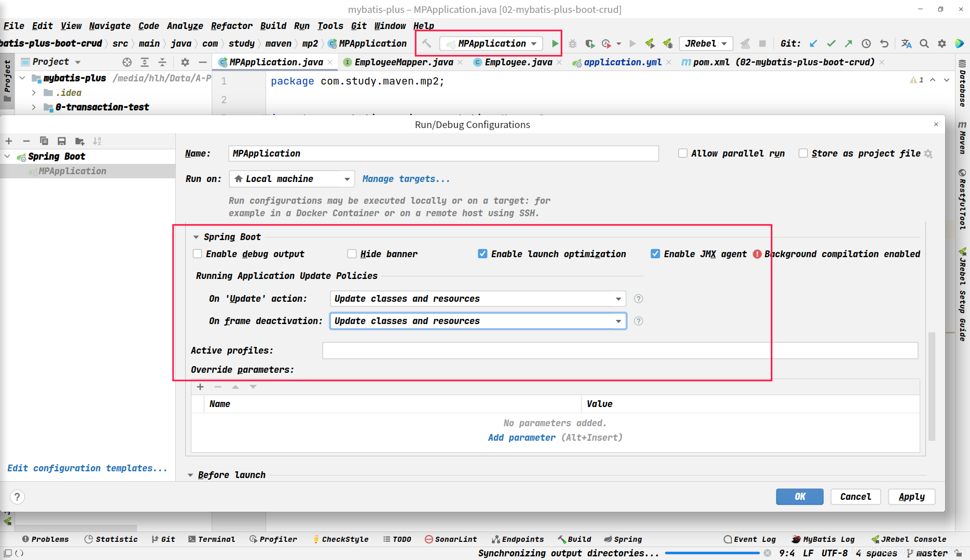This screenshot has width=970, height=560.
Task: Click help icon beside frame deactivation
Action: 639,321
